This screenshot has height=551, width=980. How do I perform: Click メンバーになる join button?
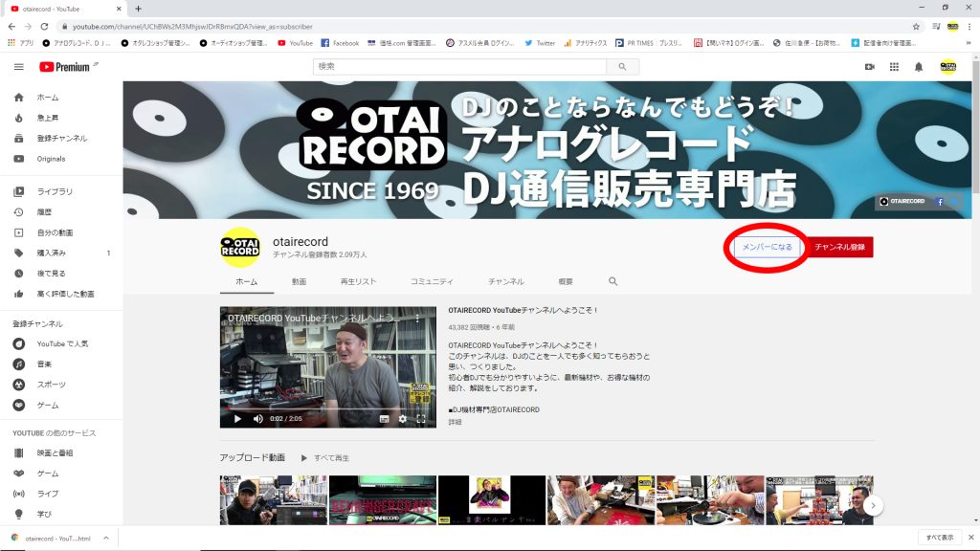pyautogui.click(x=767, y=247)
